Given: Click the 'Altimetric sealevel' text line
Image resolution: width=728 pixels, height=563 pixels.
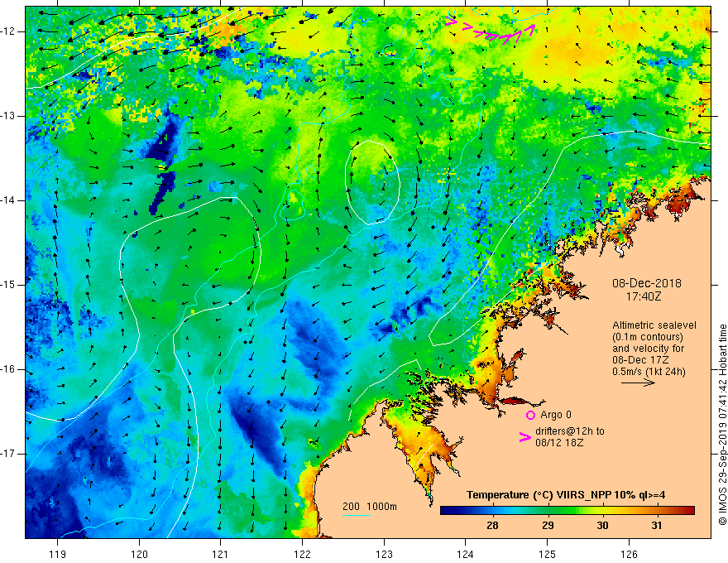Looking at the screenshot, I should (x=654, y=325).
